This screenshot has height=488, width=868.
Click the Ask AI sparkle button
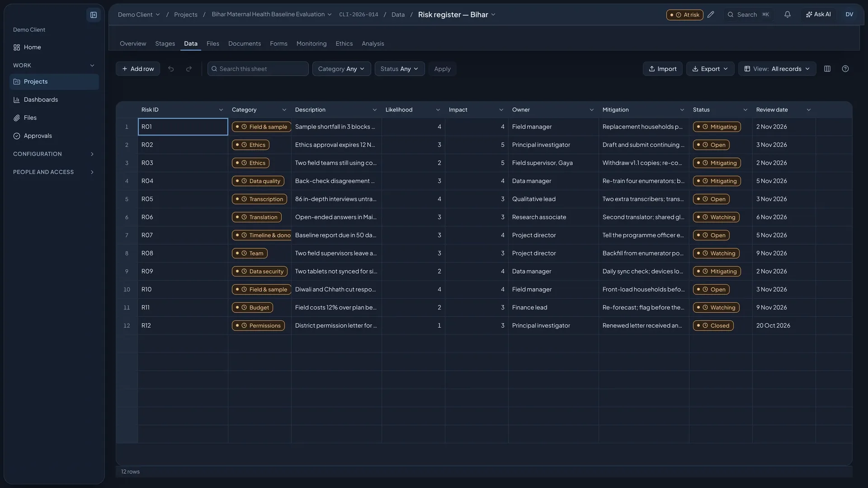(818, 14)
